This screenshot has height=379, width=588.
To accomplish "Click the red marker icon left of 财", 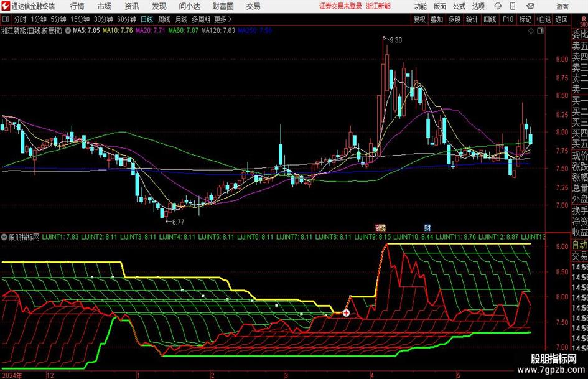I will click(x=380, y=227).
